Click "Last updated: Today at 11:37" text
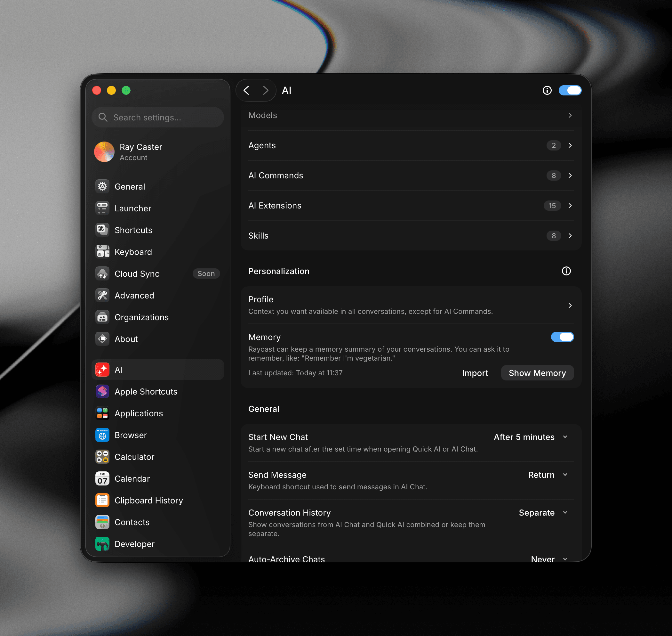The width and height of the screenshot is (672, 636). click(295, 373)
